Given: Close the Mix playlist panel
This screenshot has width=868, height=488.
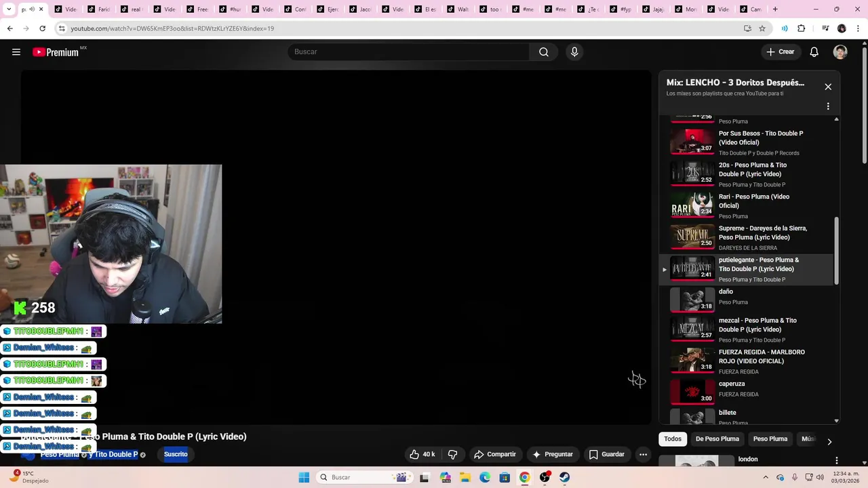Looking at the screenshot, I should 828,87.
